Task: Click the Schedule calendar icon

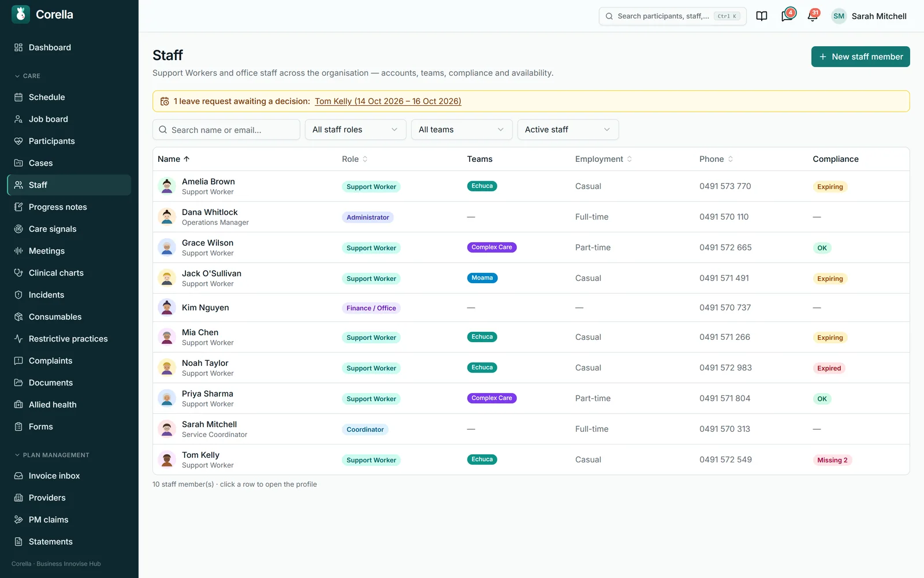Action: (x=18, y=97)
